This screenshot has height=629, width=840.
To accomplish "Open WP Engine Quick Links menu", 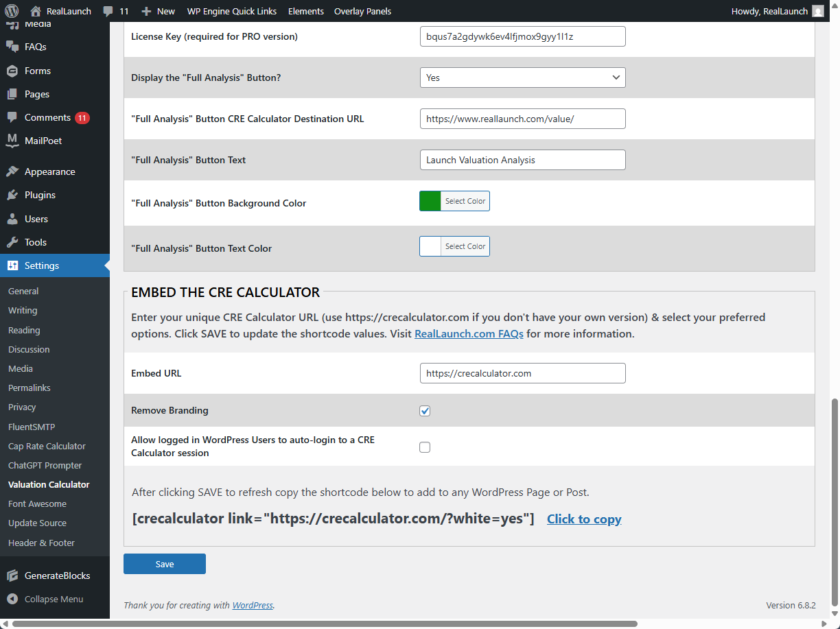I will click(231, 11).
